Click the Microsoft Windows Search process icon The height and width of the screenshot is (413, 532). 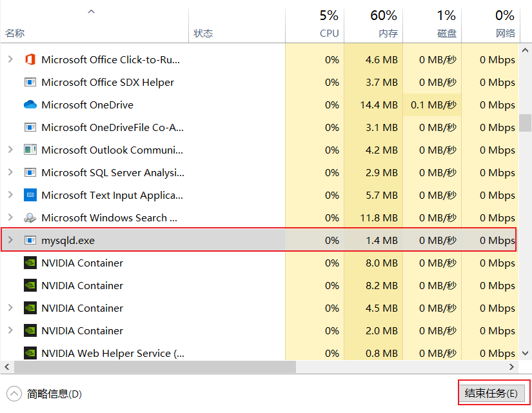click(x=30, y=218)
